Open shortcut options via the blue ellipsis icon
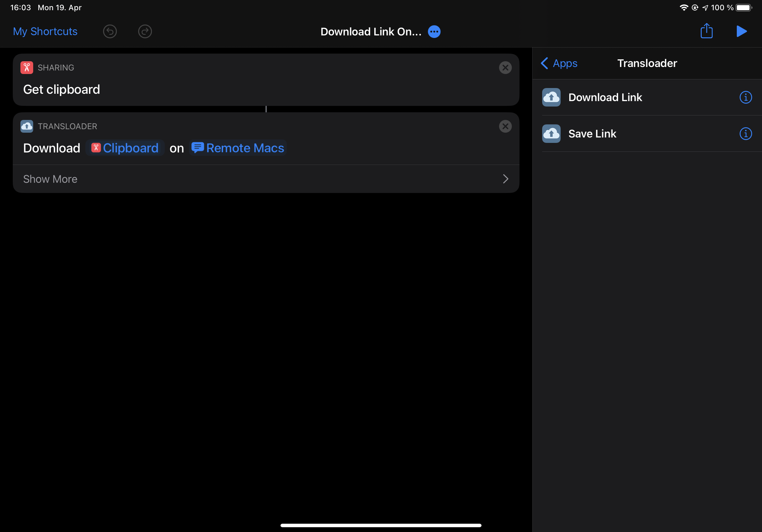 (434, 32)
